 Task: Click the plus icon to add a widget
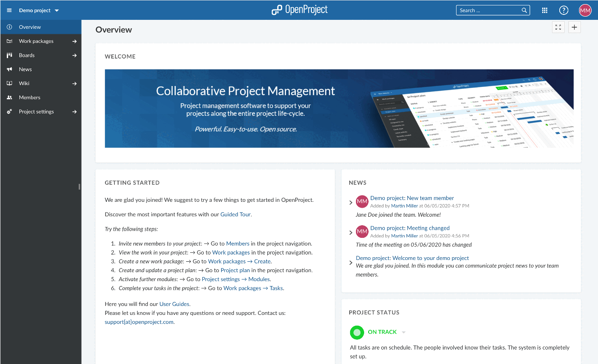(x=574, y=27)
